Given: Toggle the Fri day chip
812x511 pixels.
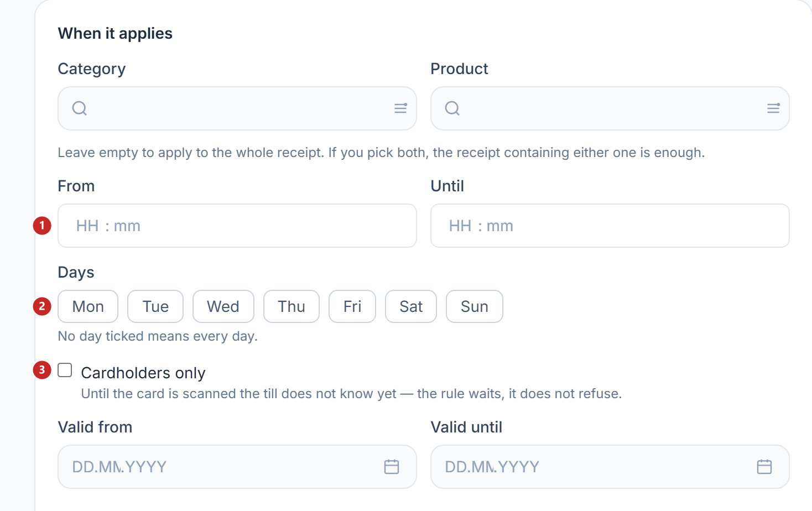Looking at the screenshot, I should click(352, 306).
